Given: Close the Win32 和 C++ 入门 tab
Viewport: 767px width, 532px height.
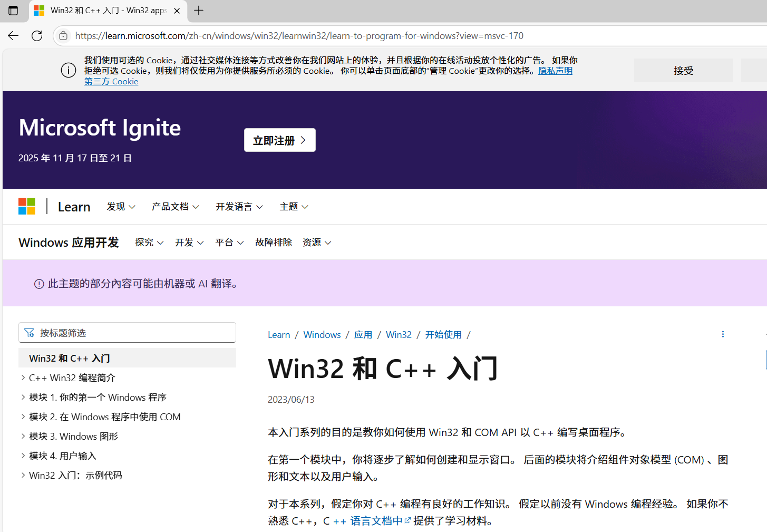Looking at the screenshot, I should 177,11.
